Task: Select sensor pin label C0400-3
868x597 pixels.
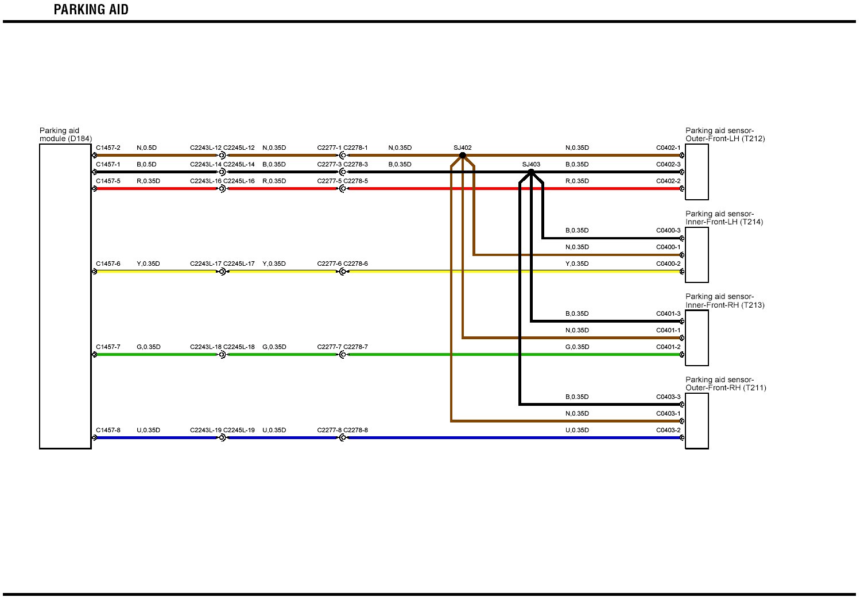Action: [x=668, y=231]
